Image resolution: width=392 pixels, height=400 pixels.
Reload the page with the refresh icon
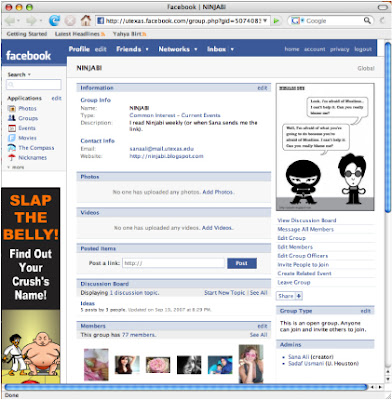[54, 21]
